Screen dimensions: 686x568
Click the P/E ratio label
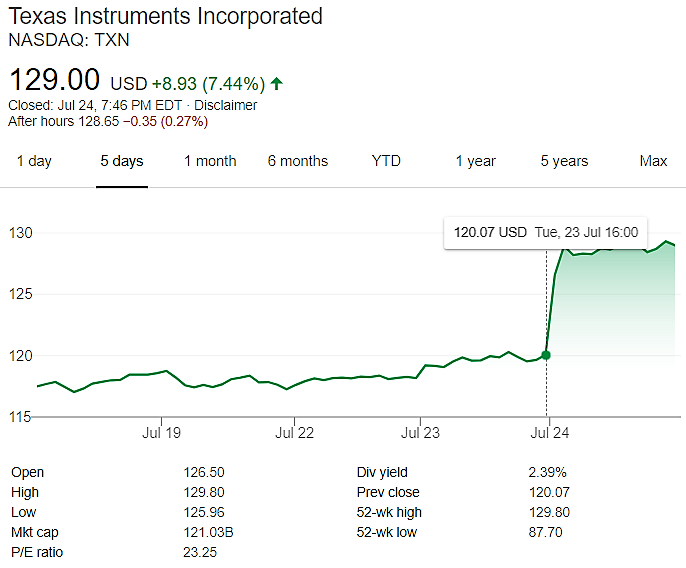coord(37,552)
